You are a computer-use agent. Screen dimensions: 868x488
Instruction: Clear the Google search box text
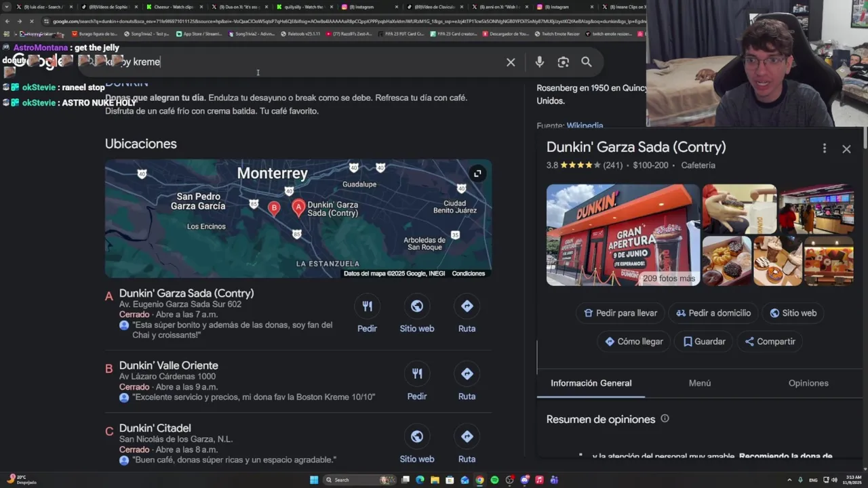511,62
